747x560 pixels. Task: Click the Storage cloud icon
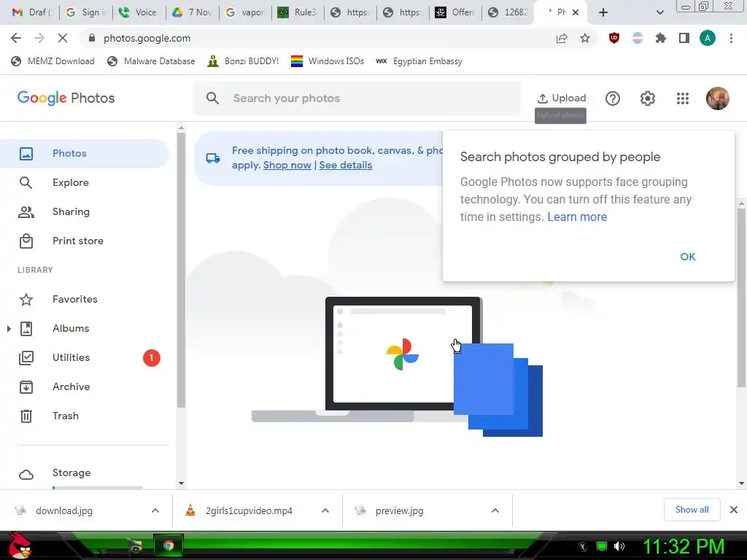[26, 475]
